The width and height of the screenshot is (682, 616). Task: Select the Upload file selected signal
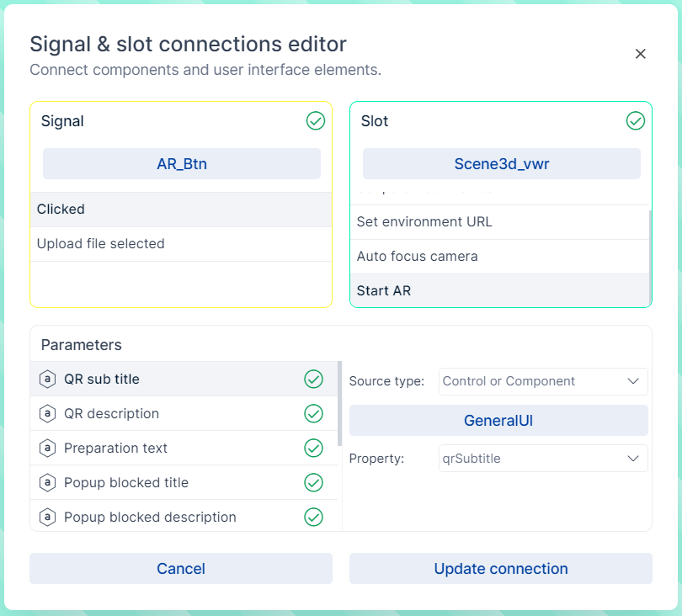[181, 244]
